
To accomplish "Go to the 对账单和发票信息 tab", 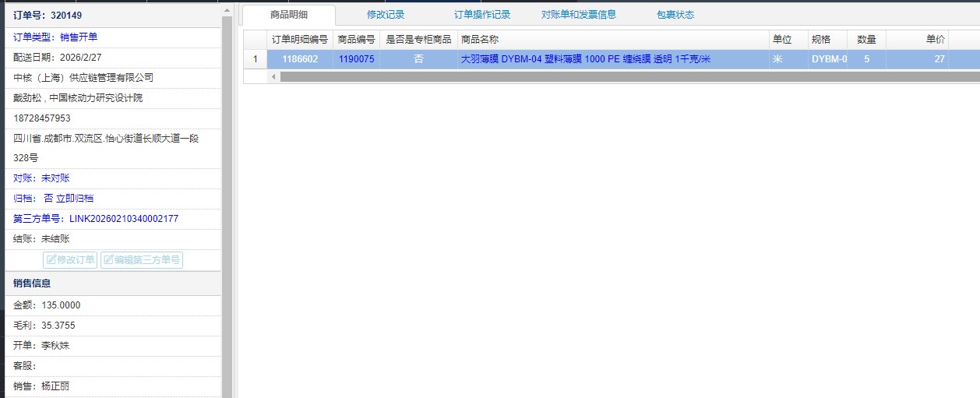I will [x=578, y=15].
